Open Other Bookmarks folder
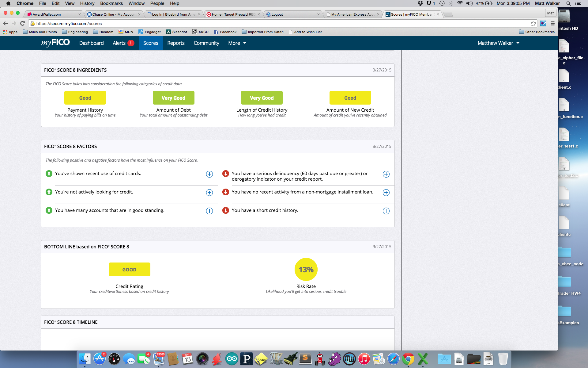The width and height of the screenshot is (588, 368). pos(537,32)
